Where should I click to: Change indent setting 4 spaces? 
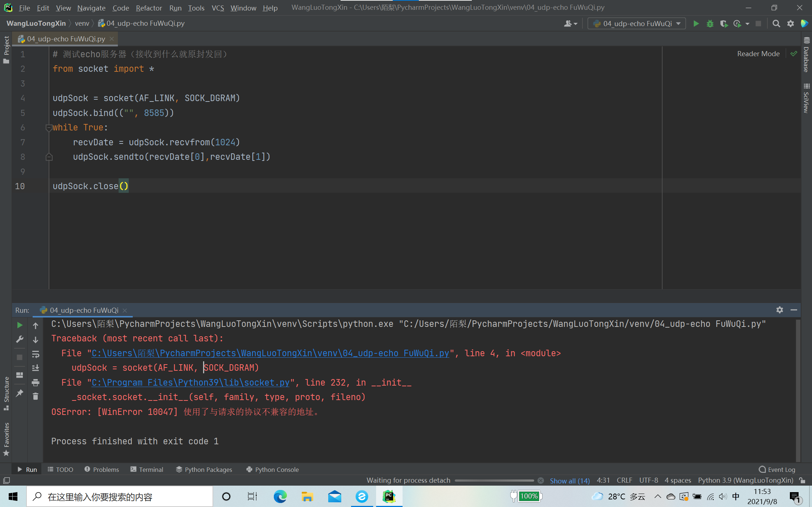[677, 480]
